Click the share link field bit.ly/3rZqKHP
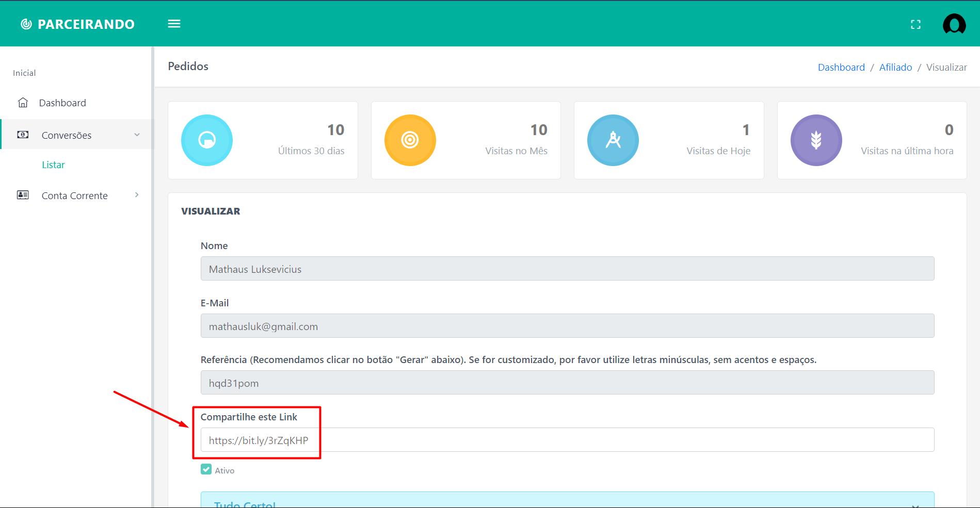The width and height of the screenshot is (980, 508). pos(567,440)
